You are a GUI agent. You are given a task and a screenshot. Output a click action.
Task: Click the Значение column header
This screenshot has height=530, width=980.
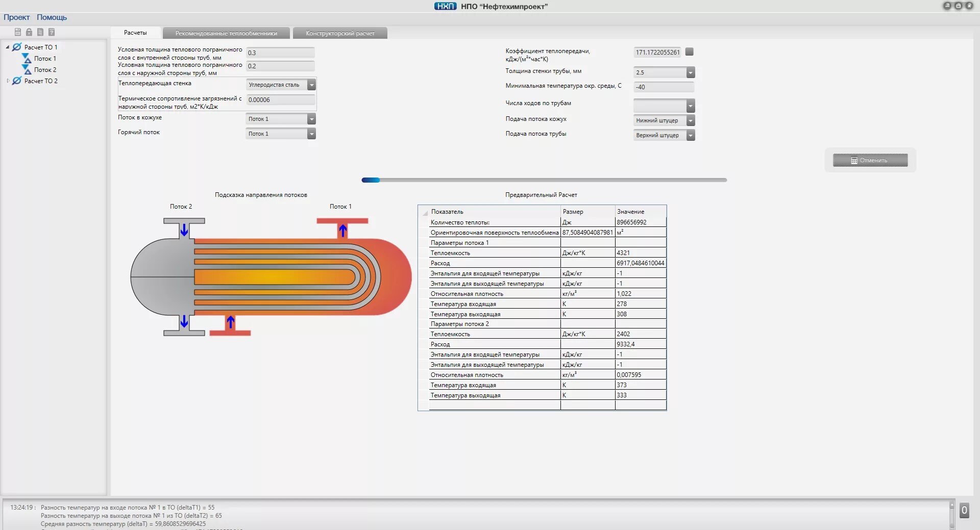641,211
